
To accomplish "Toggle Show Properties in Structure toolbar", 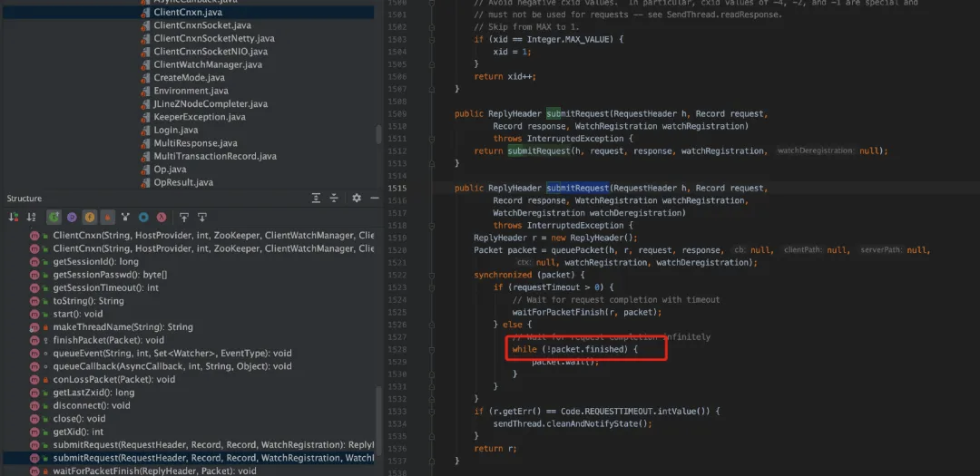I will pos(72,218).
